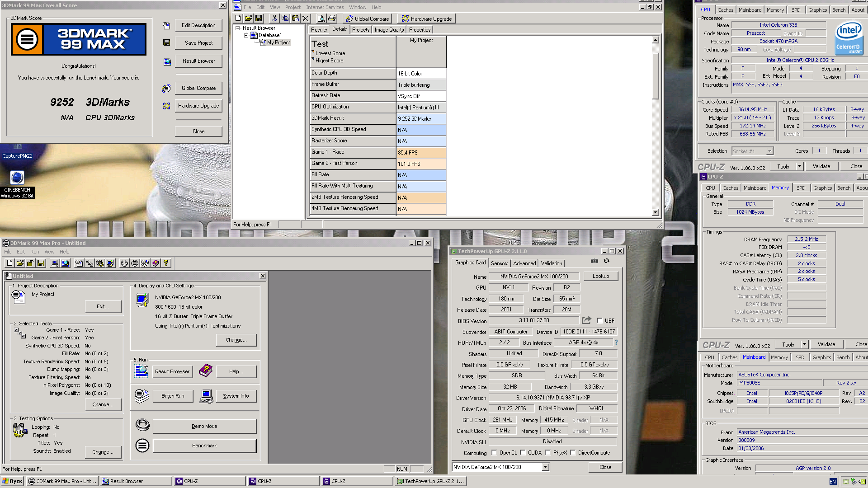
Task: Toggle the UEFI checkbox in GPU-Z
Action: [599, 320]
